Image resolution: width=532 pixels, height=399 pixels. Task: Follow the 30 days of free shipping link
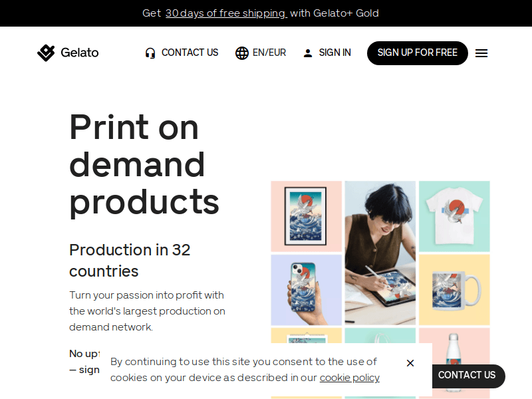[226, 13]
